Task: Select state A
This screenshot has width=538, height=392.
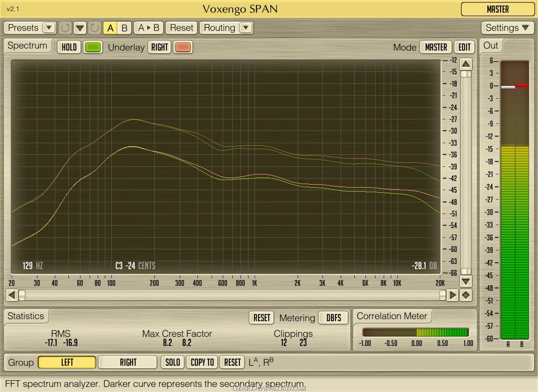Action: [110, 28]
